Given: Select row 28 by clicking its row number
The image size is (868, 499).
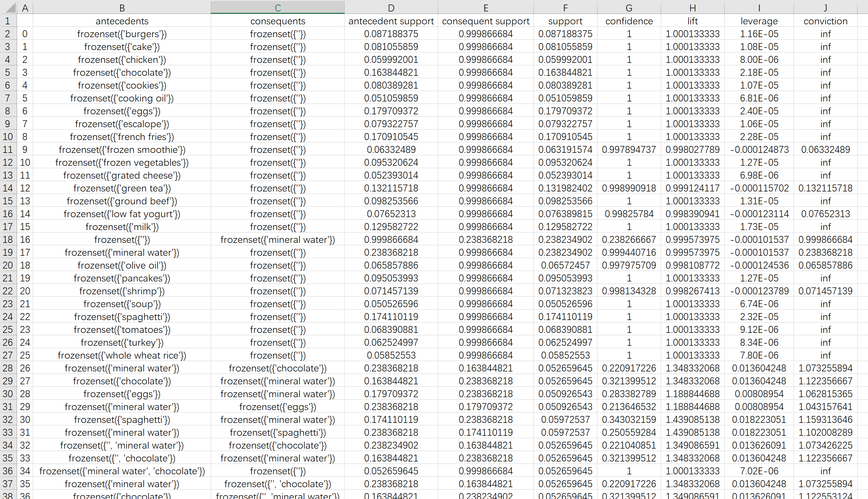Looking at the screenshot, I should point(8,368).
